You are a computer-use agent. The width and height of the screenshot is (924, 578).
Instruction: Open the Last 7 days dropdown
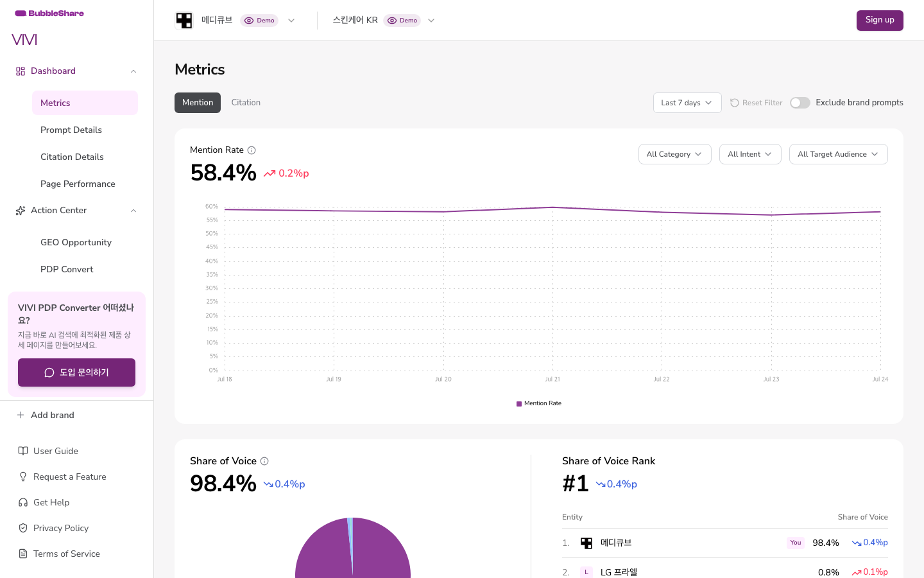point(687,103)
